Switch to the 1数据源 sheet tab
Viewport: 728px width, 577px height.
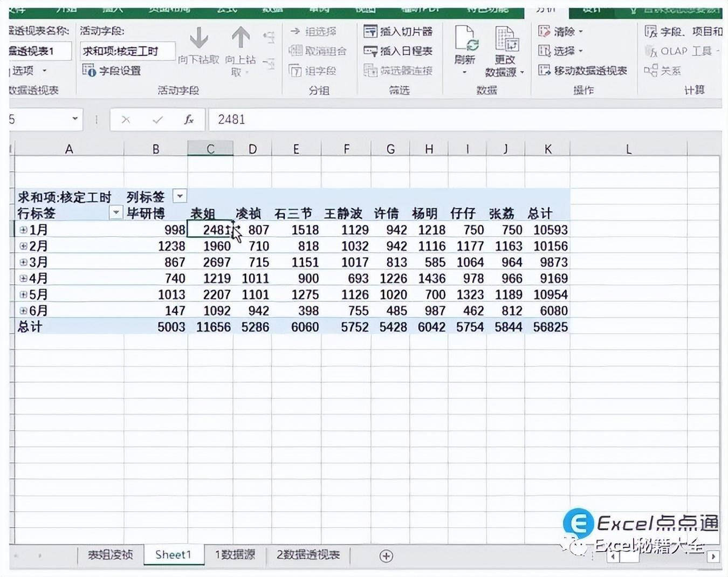click(x=235, y=554)
